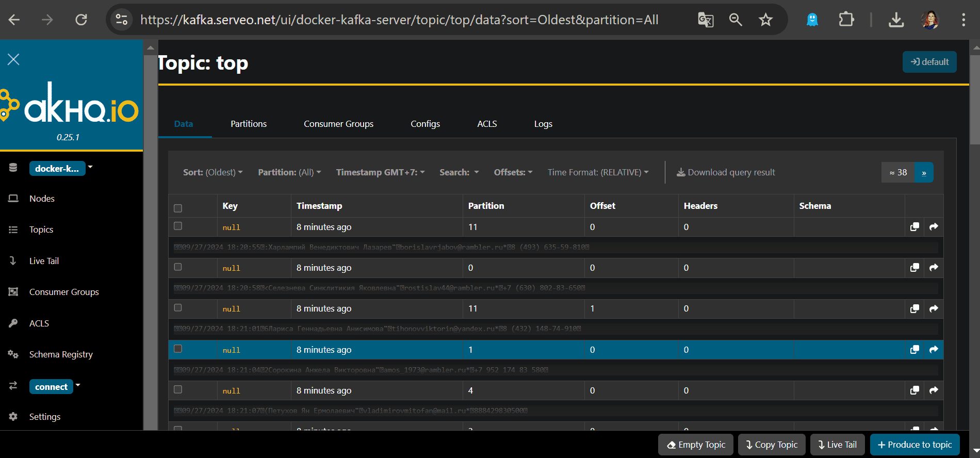980x458 pixels.
Task: Expand the Sort (Oldest) dropdown
Action: click(213, 173)
